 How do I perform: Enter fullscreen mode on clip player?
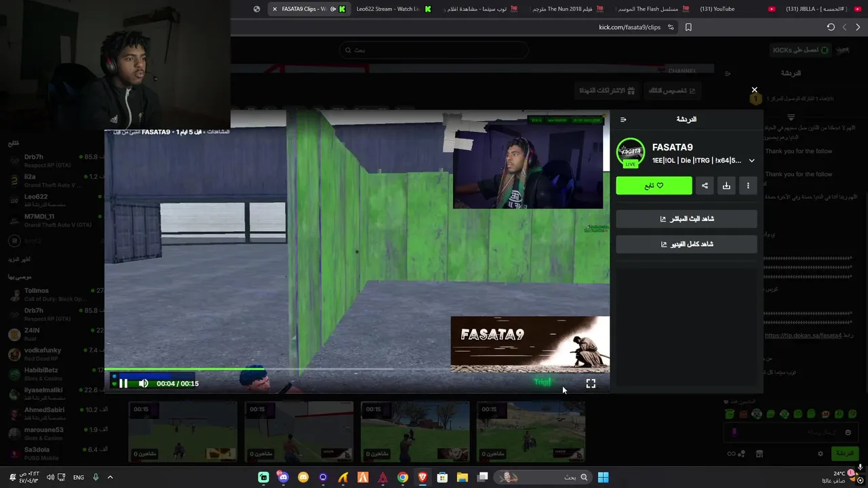click(x=591, y=384)
